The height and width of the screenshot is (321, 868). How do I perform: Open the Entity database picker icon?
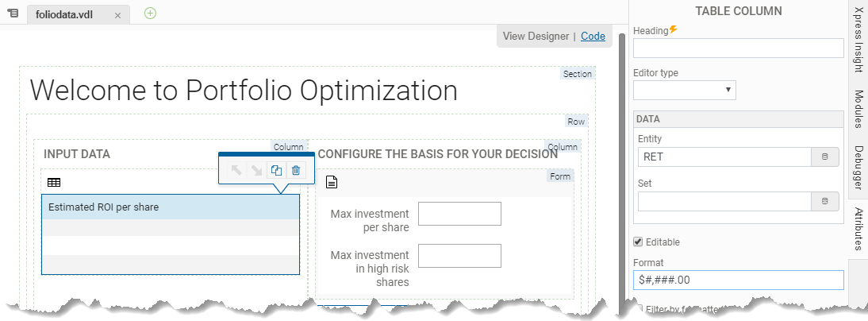coord(824,157)
